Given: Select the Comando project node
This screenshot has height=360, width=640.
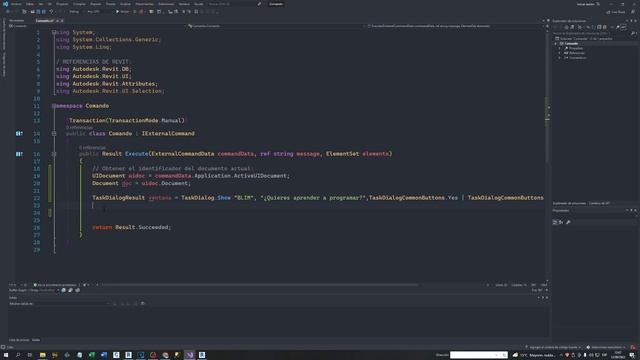Looking at the screenshot, I should pyautogui.click(x=571, y=43).
